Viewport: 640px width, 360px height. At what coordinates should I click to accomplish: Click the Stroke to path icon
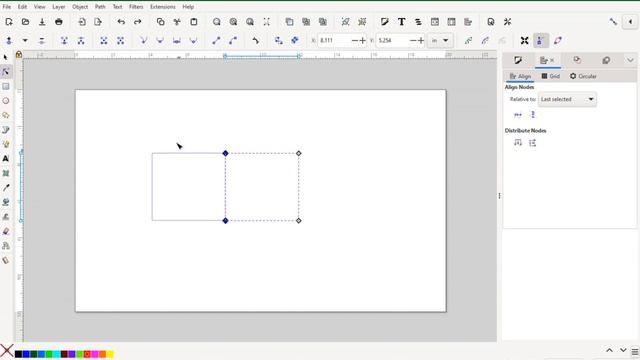295,40
